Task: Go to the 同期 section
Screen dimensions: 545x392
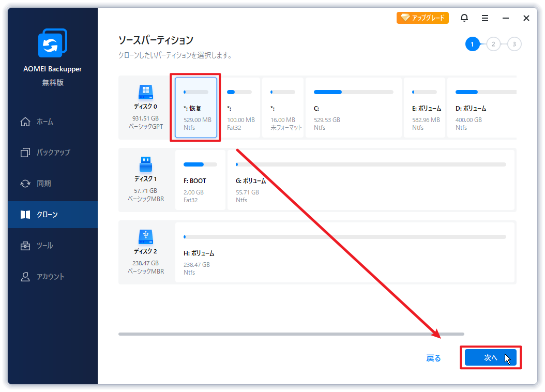Action: [53, 184]
